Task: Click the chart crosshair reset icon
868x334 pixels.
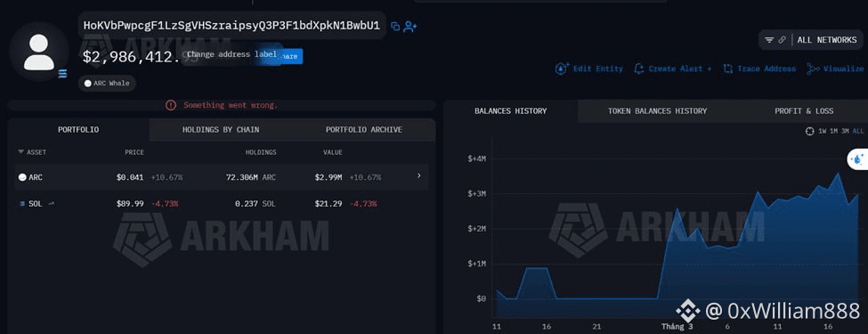Action: (x=809, y=131)
